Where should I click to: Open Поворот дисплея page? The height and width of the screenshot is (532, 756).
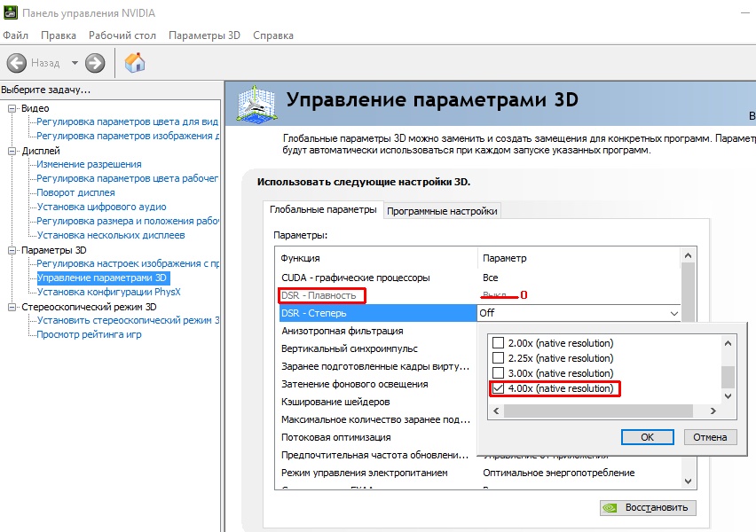[x=76, y=192]
